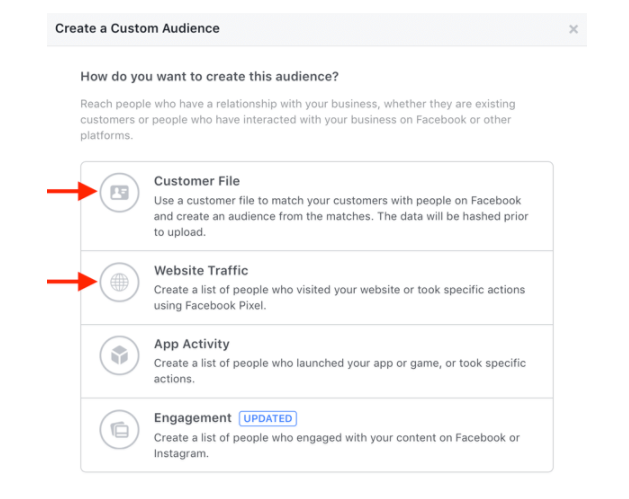Click the "Create a Custom Audience" dialog title

coord(137,29)
